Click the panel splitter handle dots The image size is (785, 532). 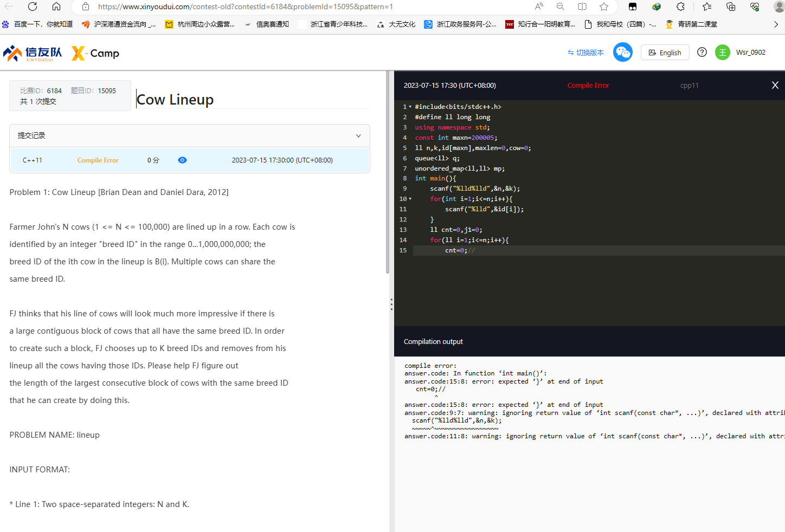[x=391, y=304]
